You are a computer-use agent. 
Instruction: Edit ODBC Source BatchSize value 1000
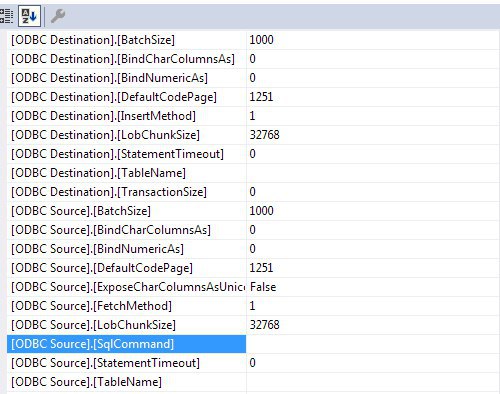click(x=373, y=211)
